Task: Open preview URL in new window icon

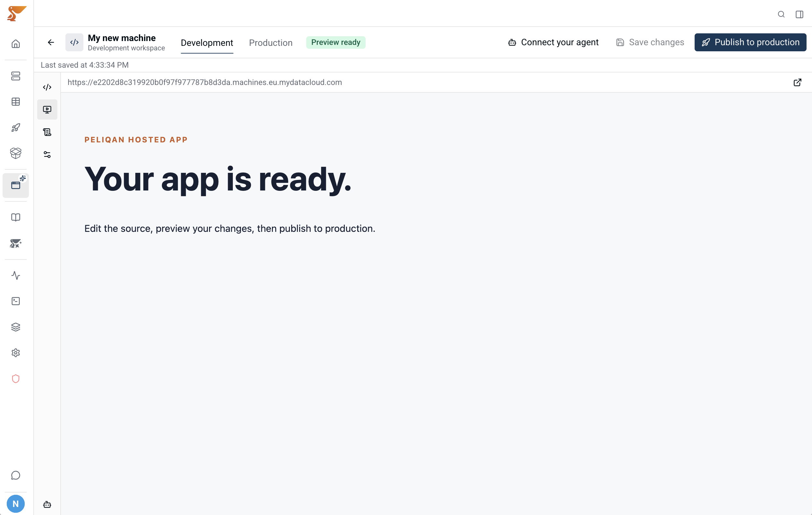Action: (798, 82)
